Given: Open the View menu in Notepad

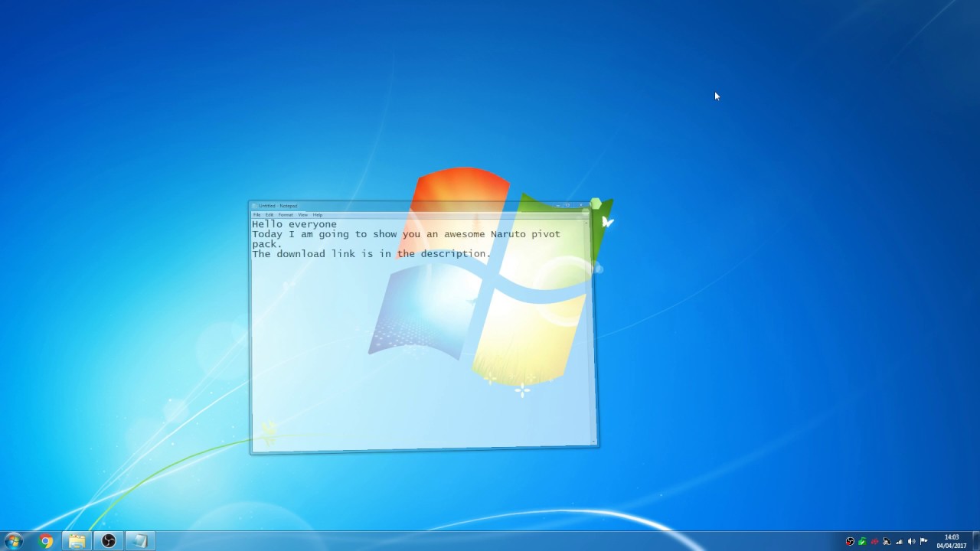Looking at the screenshot, I should coord(302,215).
